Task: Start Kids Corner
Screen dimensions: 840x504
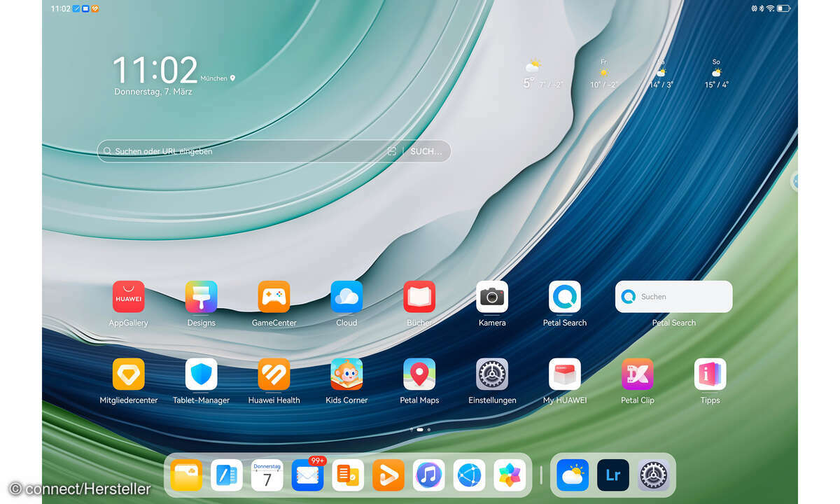Action: (346, 374)
